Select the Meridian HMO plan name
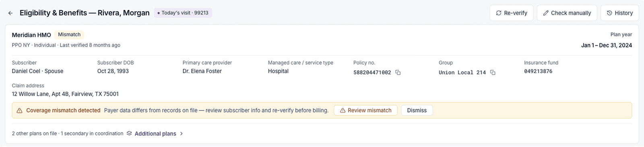Image resolution: width=644 pixels, height=147 pixels. 31,35
